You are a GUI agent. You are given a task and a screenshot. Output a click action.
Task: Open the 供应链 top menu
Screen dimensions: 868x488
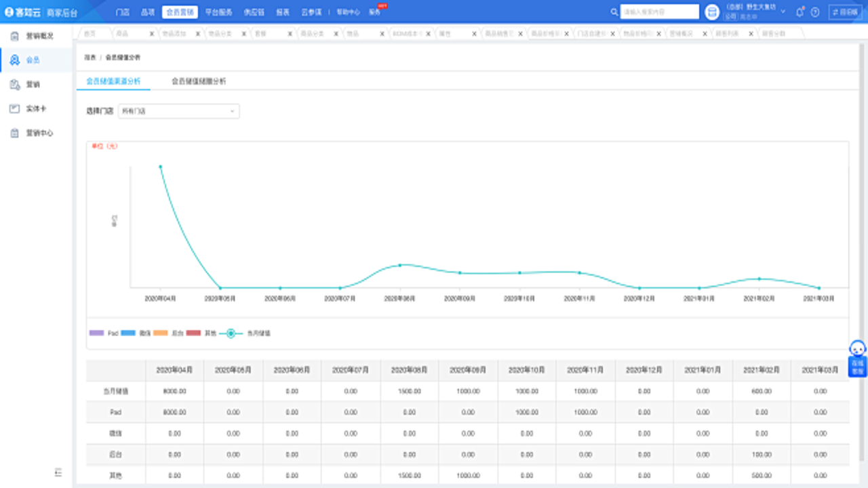click(254, 12)
